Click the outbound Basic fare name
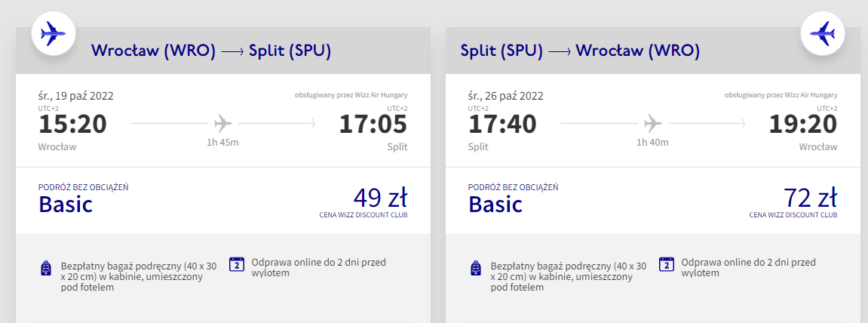The image size is (868, 323). point(66,204)
